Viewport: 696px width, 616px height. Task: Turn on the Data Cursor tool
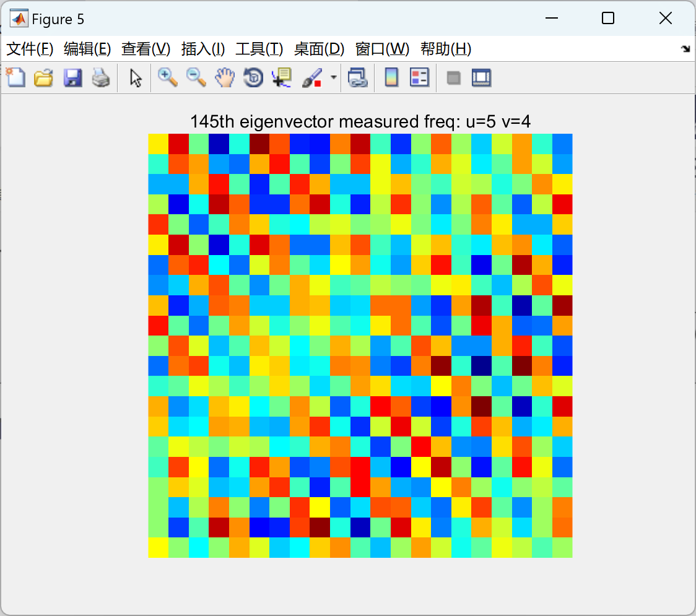pos(282,77)
